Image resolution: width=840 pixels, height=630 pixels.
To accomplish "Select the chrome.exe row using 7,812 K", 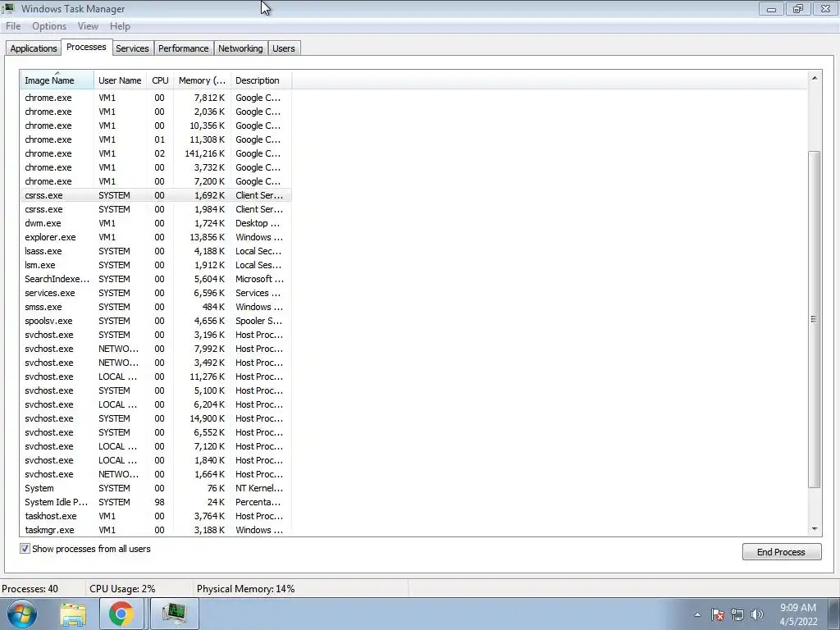I will click(156, 98).
